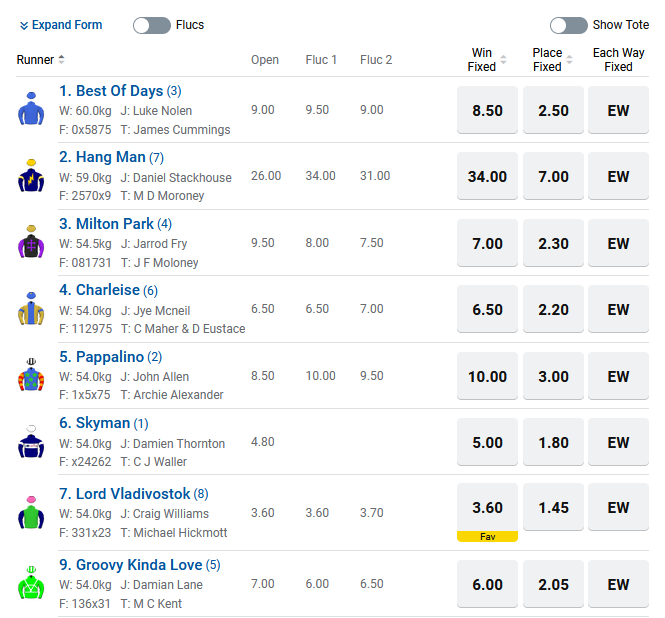Enable the Flucs toggle
The height and width of the screenshot is (618, 665).
click(x=152, y=25)
